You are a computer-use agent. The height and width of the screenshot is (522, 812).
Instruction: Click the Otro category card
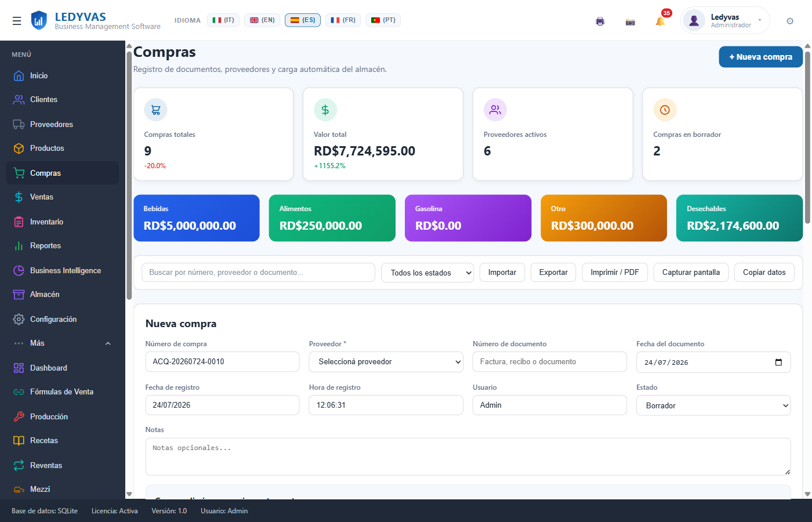604,218
